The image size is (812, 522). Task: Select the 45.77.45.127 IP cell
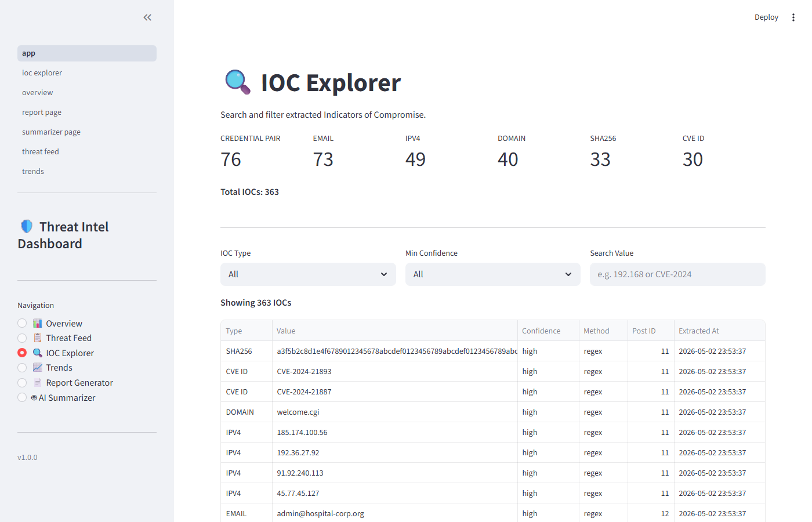click(395, 493)
